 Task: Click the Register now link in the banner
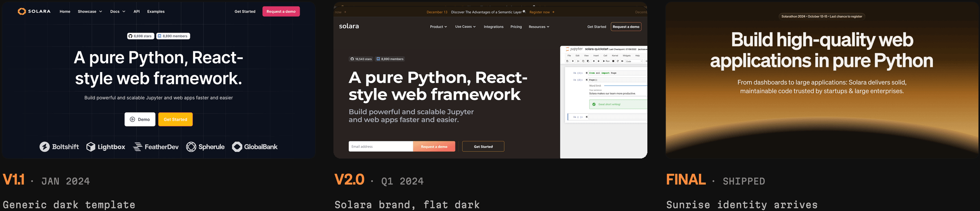pyautogui.click(x=542, y=12)
